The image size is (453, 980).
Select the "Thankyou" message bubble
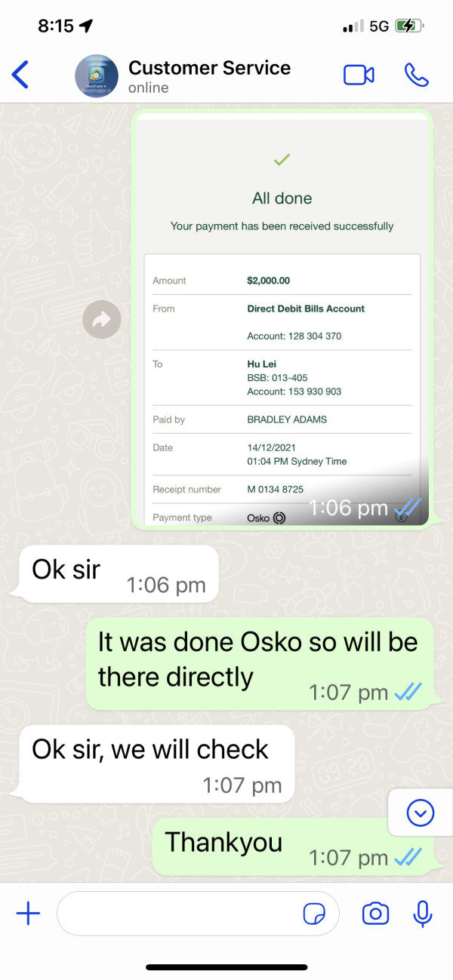point(293,846)
